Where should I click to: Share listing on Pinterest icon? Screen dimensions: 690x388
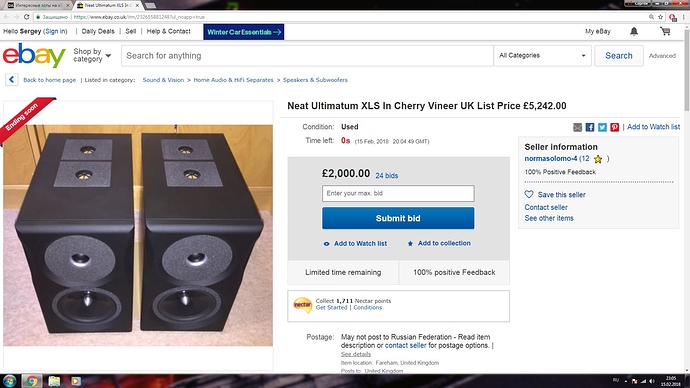[x=614, y=127]
